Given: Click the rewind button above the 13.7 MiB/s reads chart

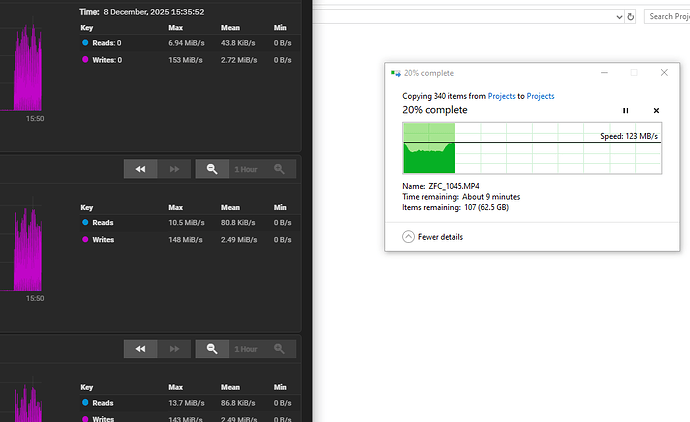Looking at the screenshot, I should pos(140,349).
